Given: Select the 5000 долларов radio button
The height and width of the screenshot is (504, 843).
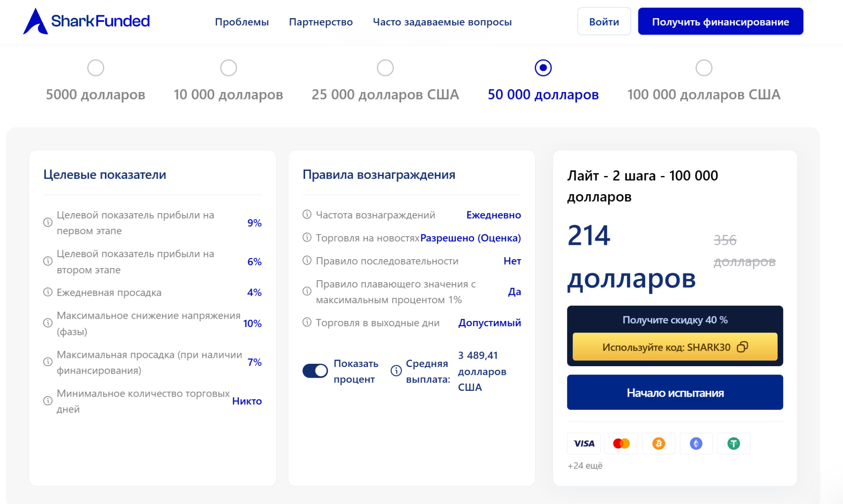Looking at the screenshot, I should coord(95,68).
